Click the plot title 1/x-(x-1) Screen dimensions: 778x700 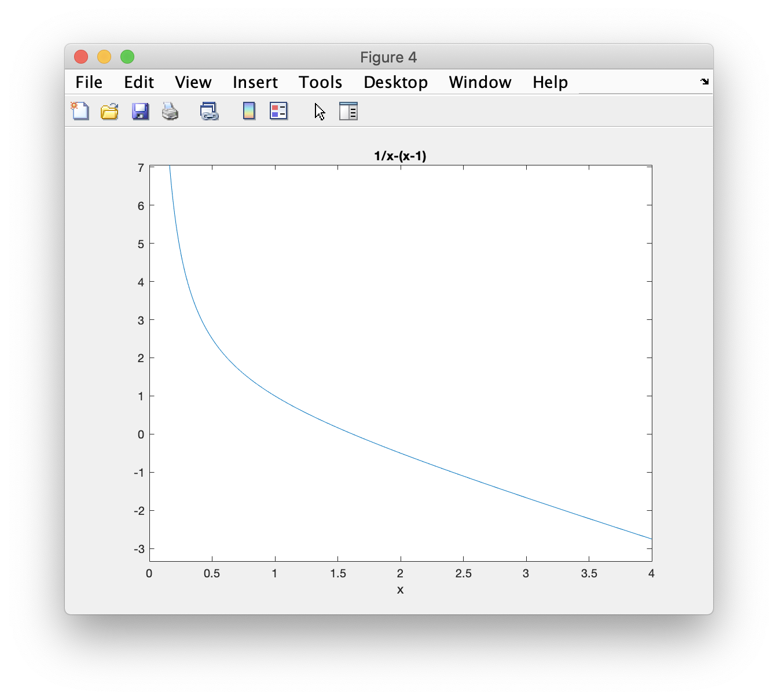[x=400, y=156]
